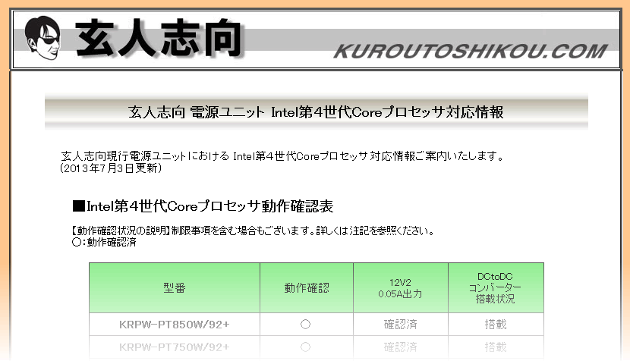Click 搭載 in the KRPW-PT750W/92+ row
630x364 pixels.
pos(496,347)
